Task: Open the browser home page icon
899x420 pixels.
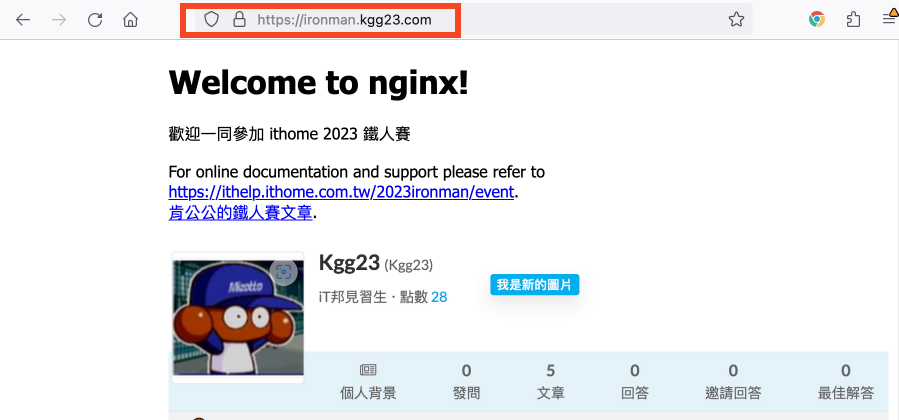Action: (x=131, y=20)
